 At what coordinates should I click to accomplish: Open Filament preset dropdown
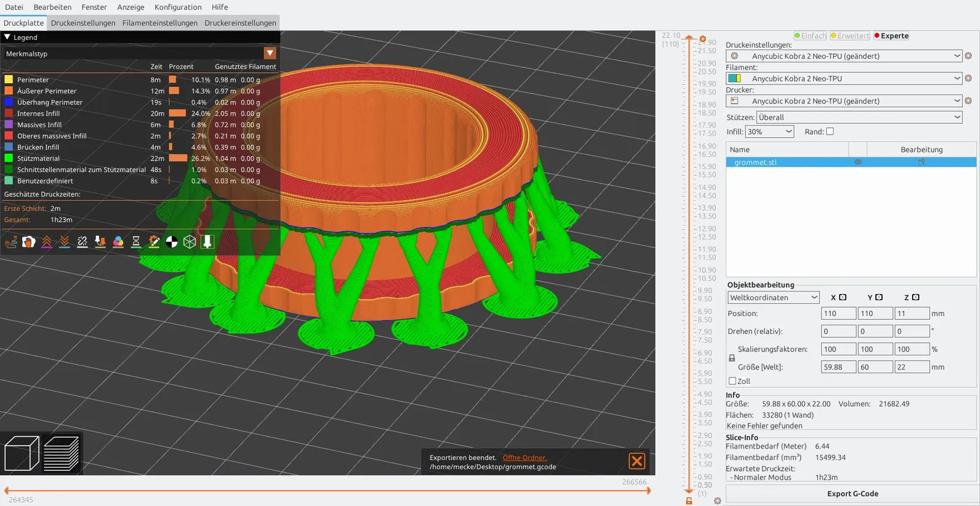click(x=844, y=78)
